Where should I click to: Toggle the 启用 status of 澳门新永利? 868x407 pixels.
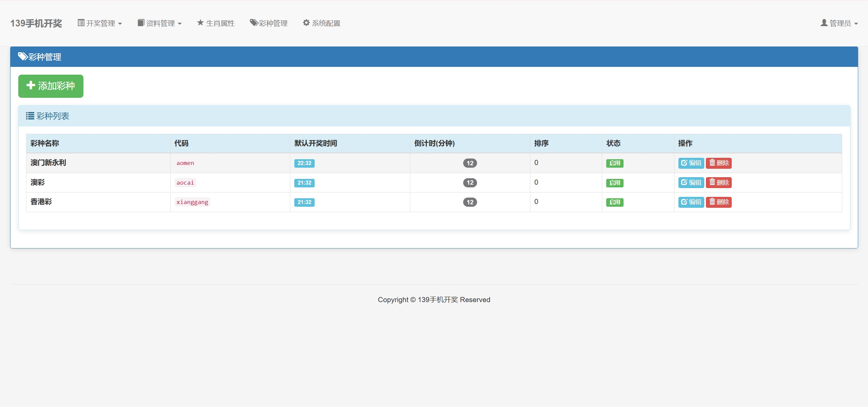pyautogui.click(x=614, y=163)
